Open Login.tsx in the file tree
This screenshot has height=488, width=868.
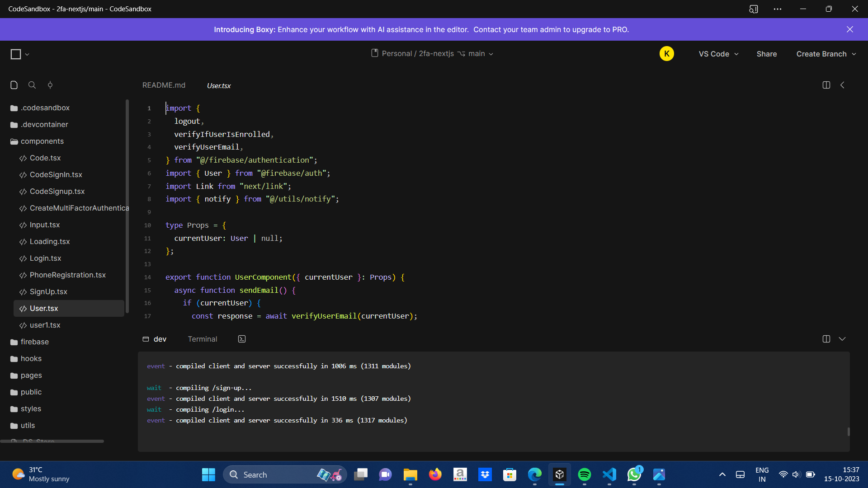[45, 258]
